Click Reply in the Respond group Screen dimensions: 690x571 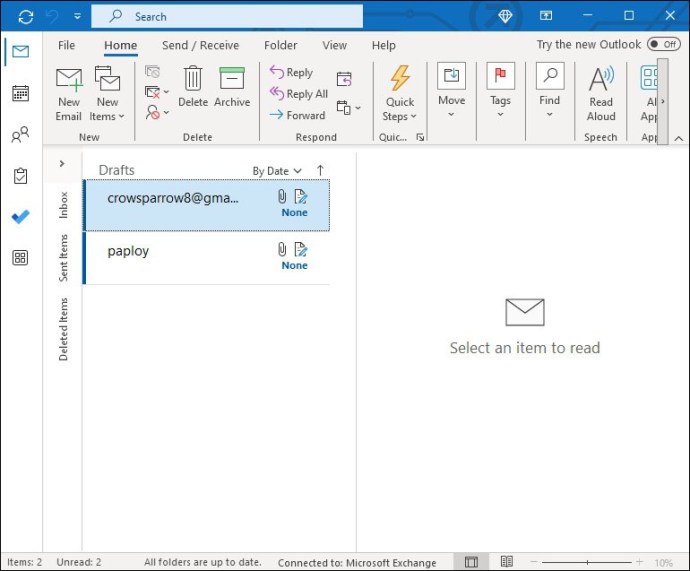[x=291, y=72]
